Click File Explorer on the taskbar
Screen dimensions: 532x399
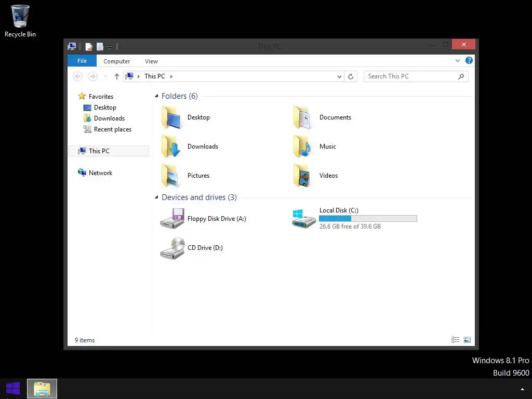click(42, 389)
